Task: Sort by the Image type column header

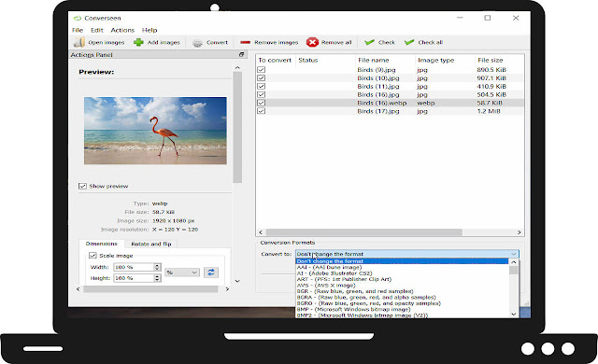Action: (445, 60)
